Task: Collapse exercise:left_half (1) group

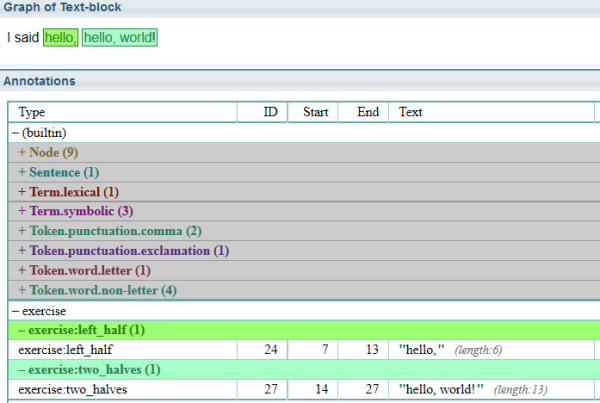Action: click(x=82, y=329)
